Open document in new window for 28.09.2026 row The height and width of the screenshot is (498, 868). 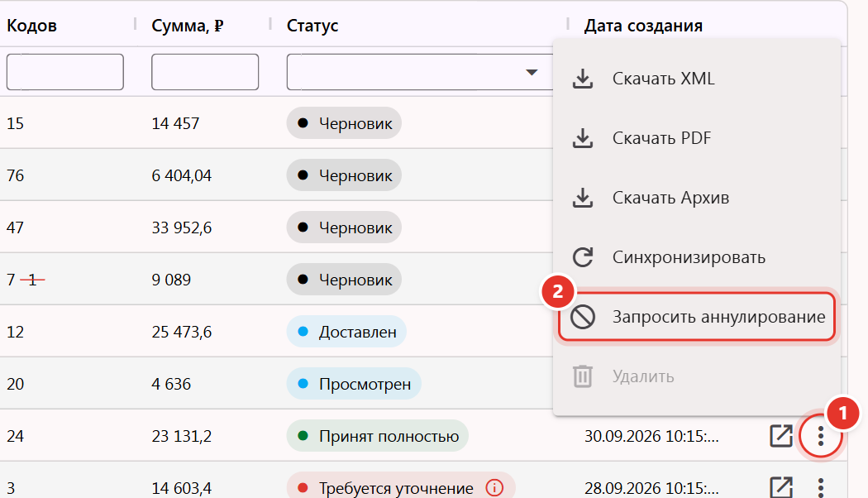coord(781,487)
